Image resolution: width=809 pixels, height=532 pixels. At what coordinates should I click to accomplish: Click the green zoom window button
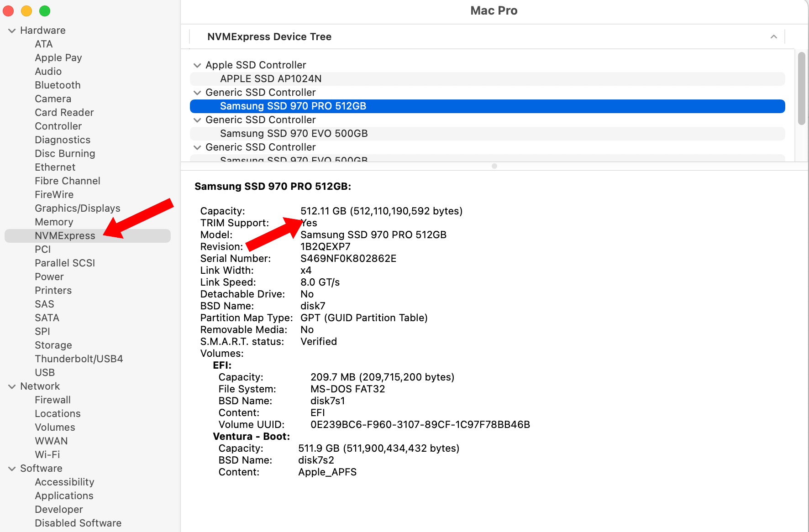(45, 11)
